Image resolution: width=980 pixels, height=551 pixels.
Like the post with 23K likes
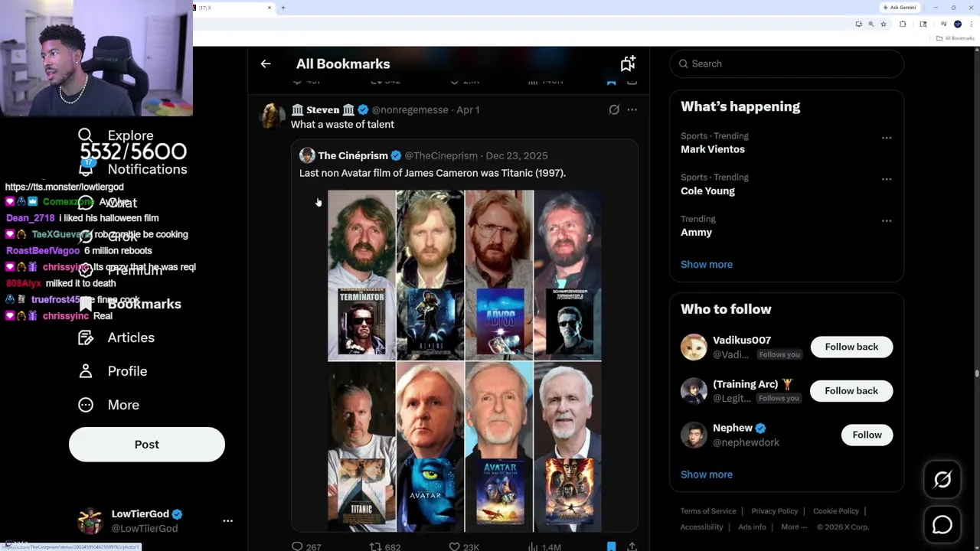pyautogui.click(x=454, y=546)
